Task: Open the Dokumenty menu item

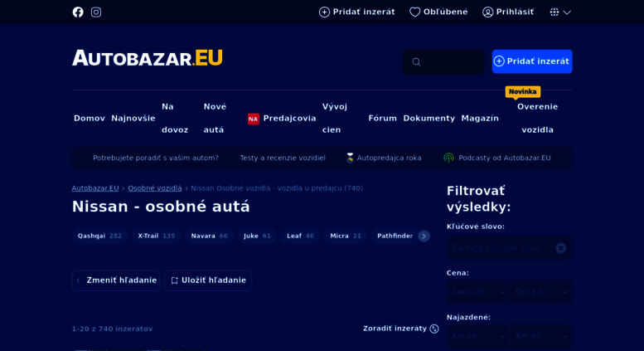Action: pos(429,119)
